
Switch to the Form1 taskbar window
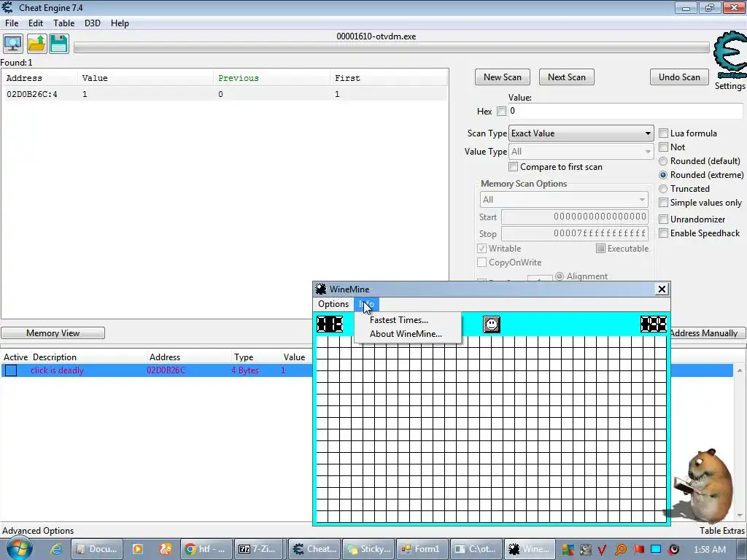pos(422,550)
